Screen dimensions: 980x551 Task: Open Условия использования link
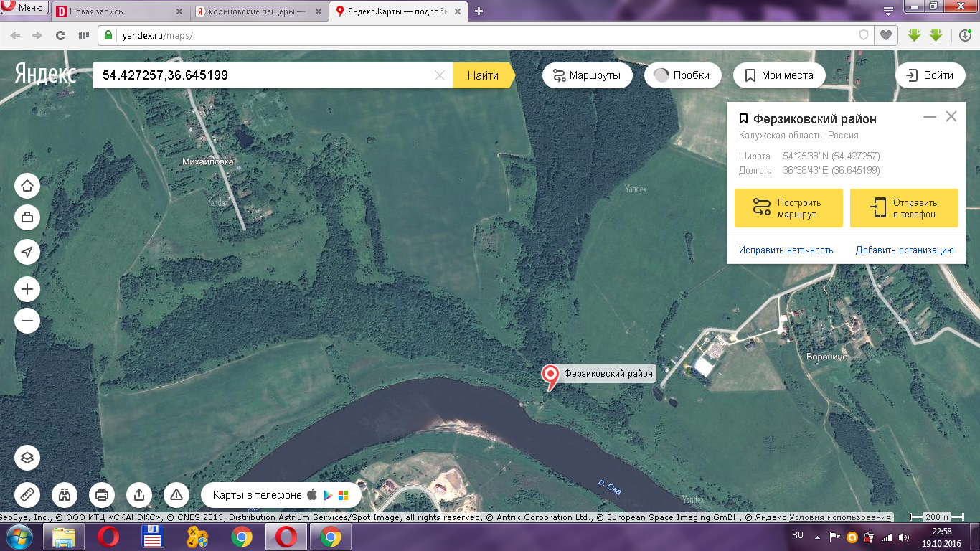pyautogui.click(x=840, y=517)
